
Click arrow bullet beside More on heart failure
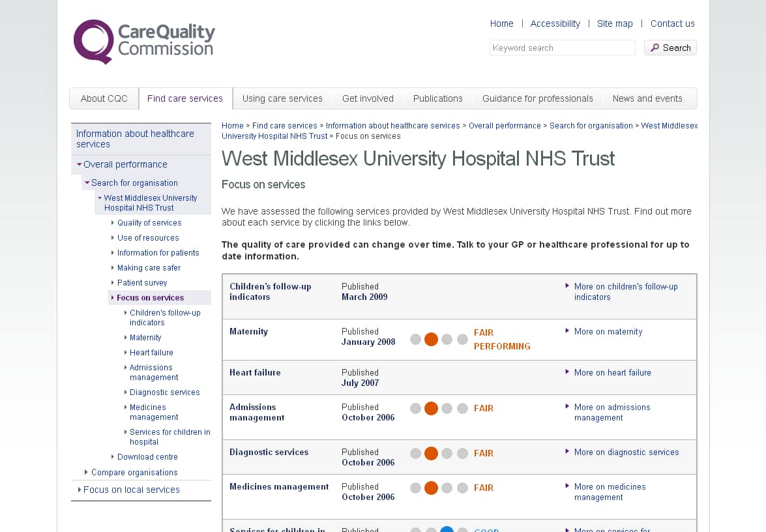tap(567, 372)
